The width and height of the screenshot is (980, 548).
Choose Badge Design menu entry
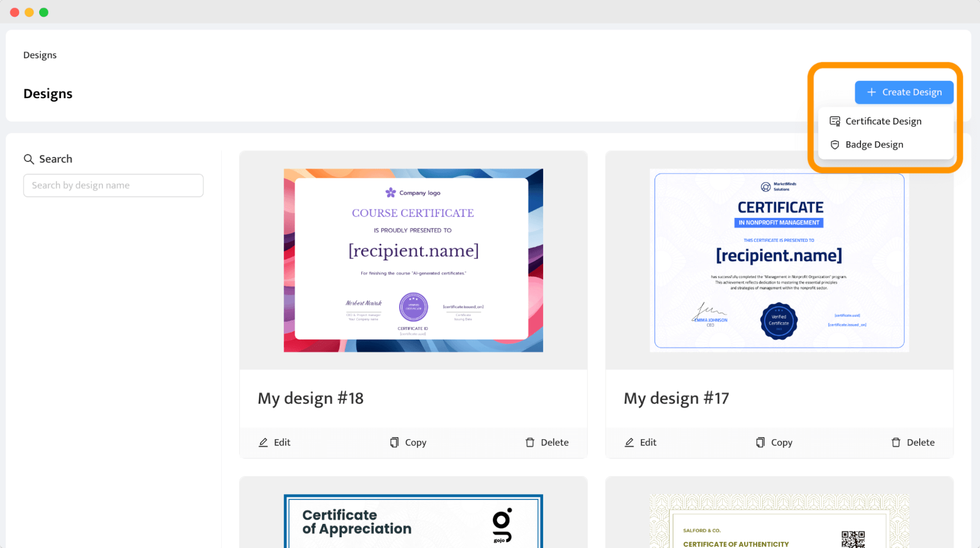click(x=886, y=145)
